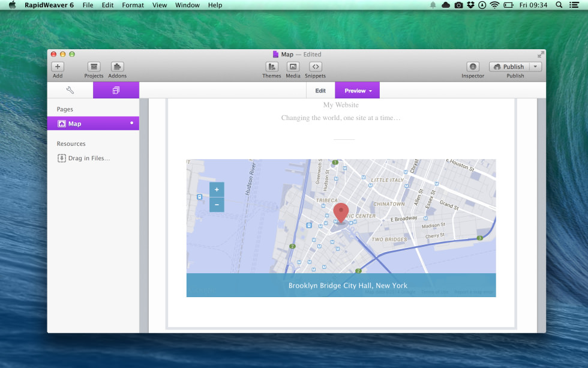Click the TWO BRIDGES map label
The image size is (588, 368).
389,240
